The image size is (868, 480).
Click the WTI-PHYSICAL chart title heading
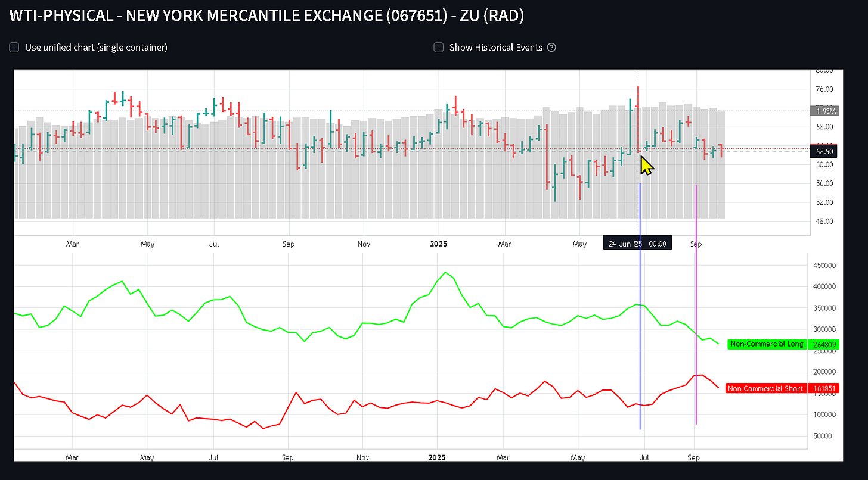point(267,15)
